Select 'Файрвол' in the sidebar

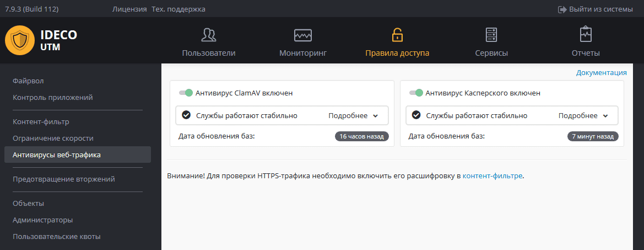[28, 81]
